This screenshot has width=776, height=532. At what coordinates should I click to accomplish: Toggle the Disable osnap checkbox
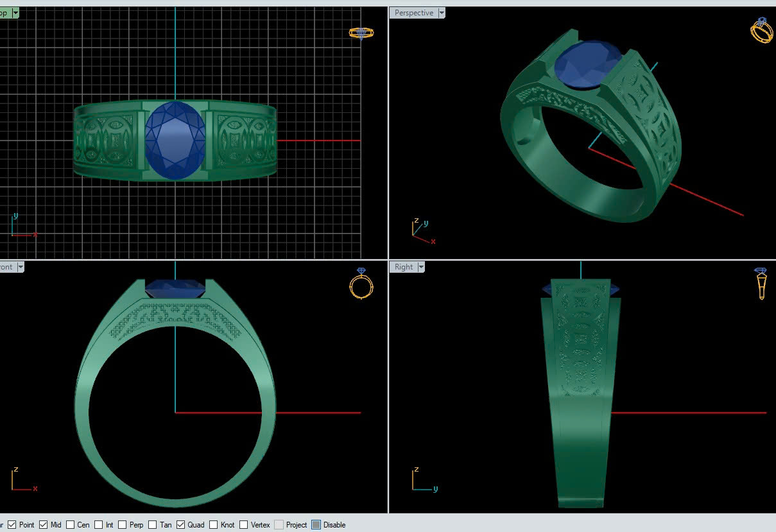(316, 525)
